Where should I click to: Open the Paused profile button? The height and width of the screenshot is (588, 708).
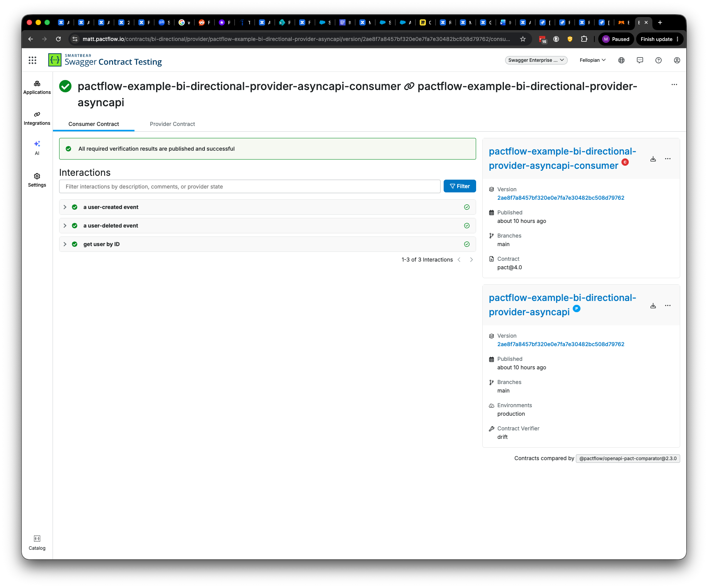tap(616, 39)
